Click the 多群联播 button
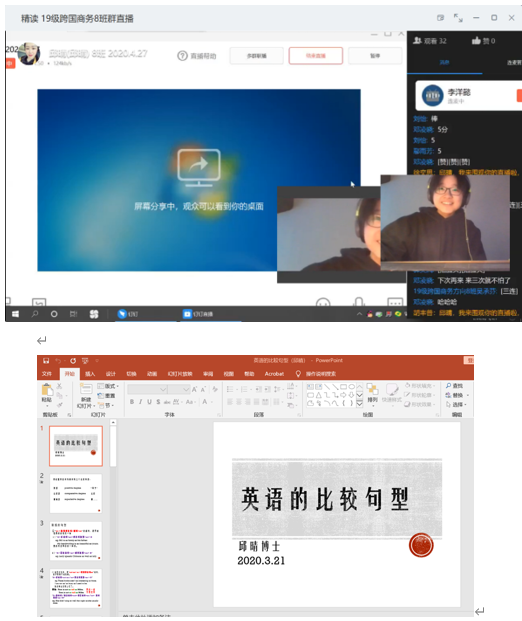Viewport: 522px width, 621px height. (x=257, y=56)
